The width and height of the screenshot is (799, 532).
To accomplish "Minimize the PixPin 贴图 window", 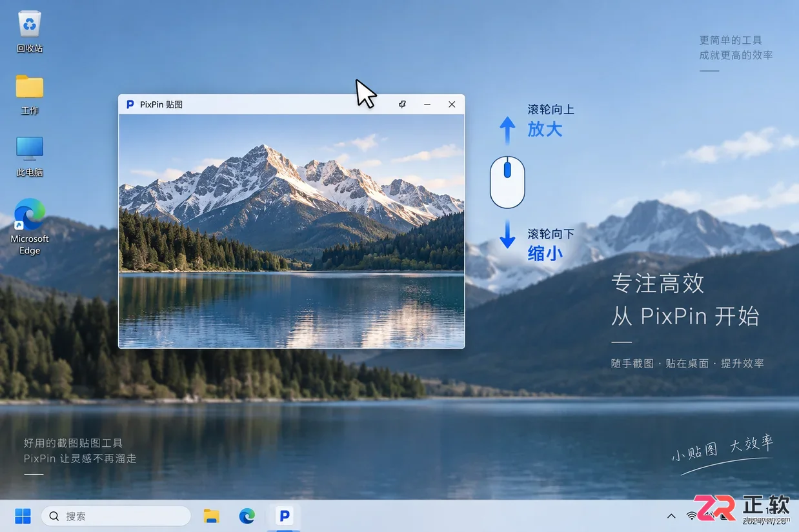I will point(427,104).
